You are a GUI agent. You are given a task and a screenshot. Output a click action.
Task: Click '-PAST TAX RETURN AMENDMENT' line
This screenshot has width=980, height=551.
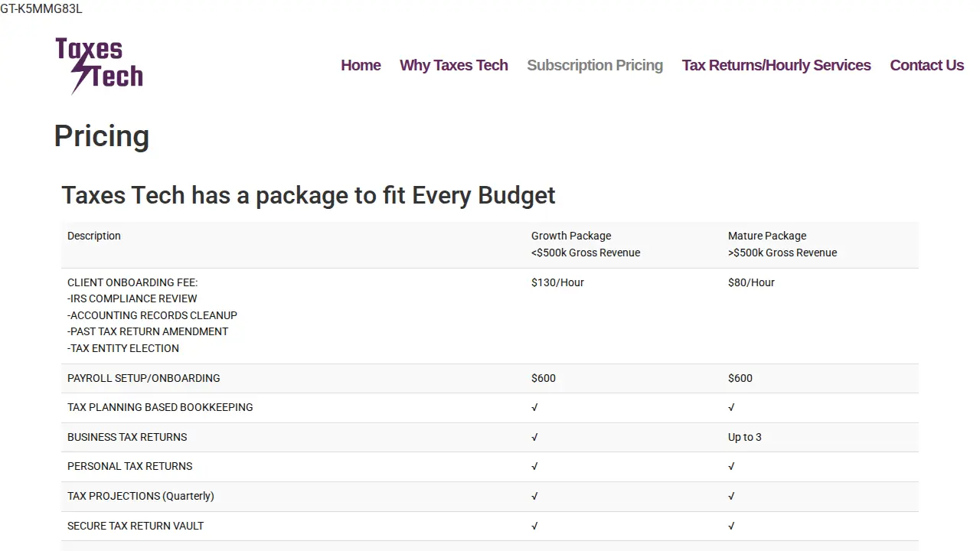(x=148, y=331)
